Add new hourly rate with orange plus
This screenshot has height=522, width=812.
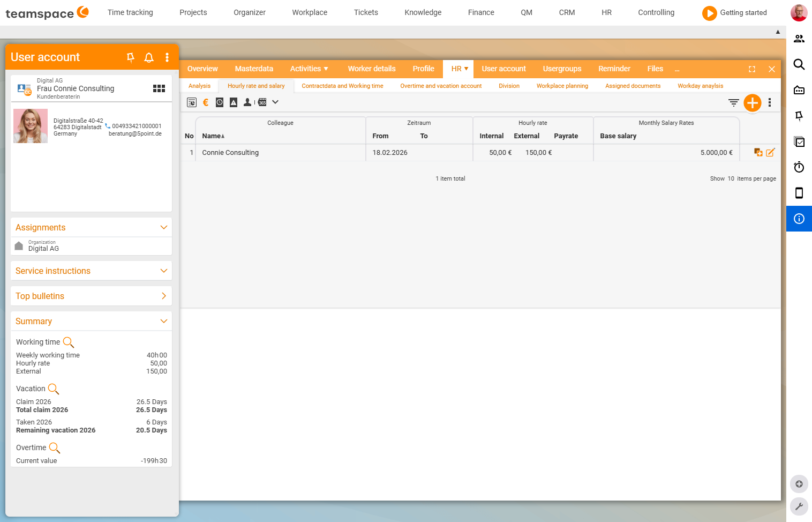(x=753, y=102)
